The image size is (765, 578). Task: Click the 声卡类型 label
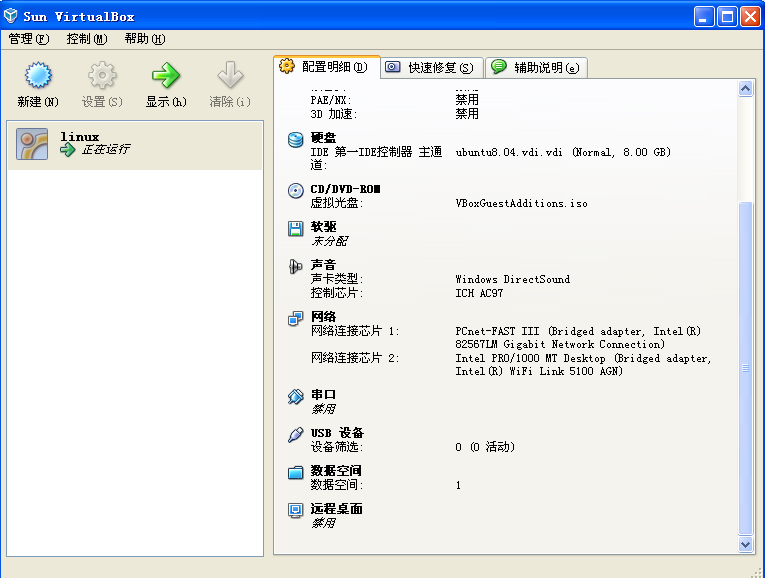click(x=337, y=279)
